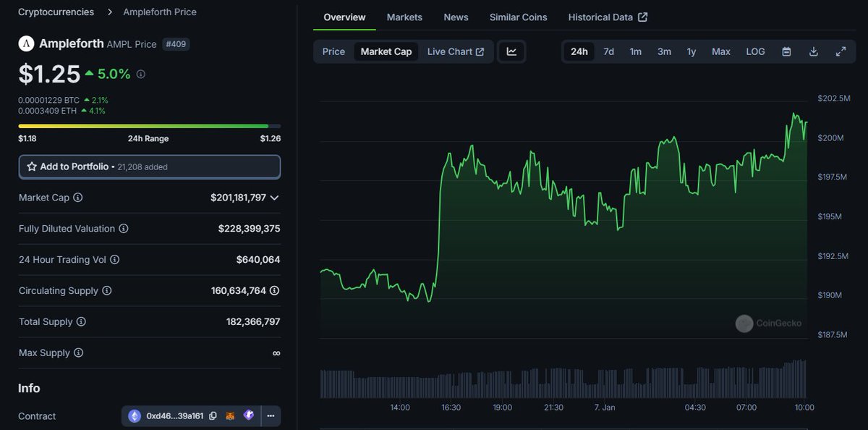Show Fully Diluted Valuation info icon
The image size is (868, 430).
124,229
